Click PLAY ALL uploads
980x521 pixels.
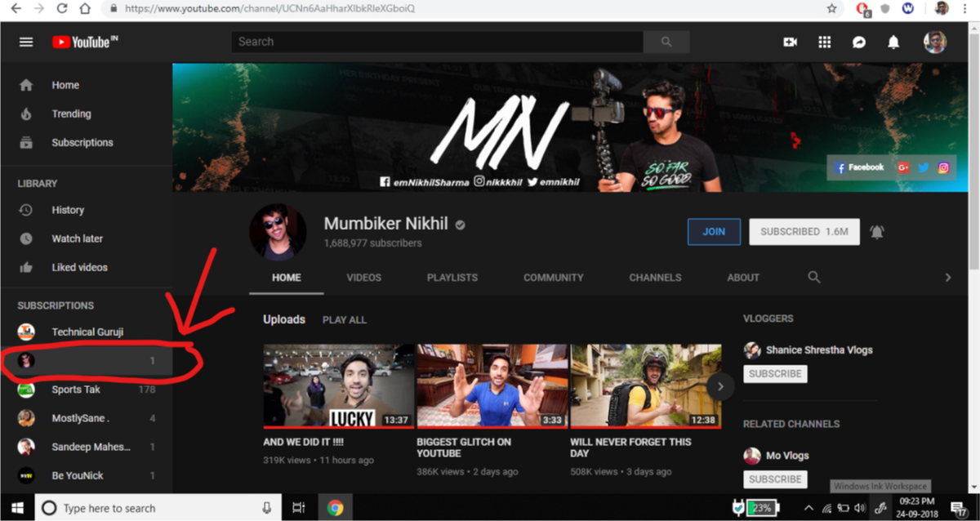345,320
